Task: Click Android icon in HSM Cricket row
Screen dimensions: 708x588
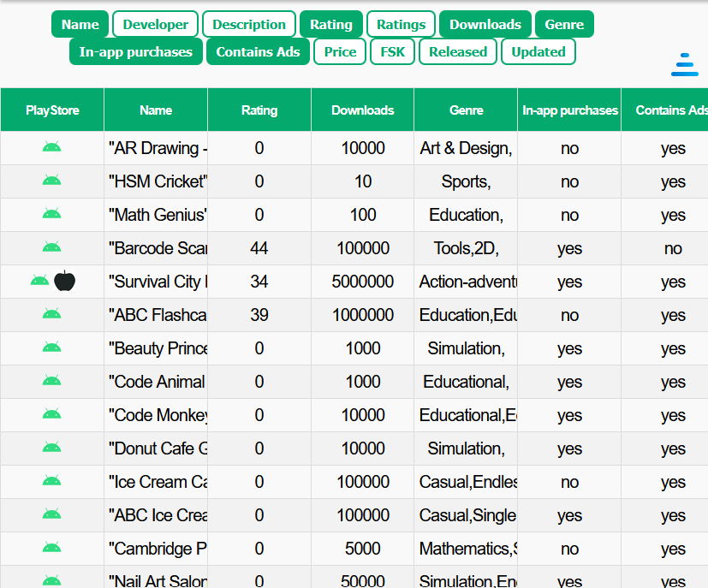Action: click(x=51, y=181)
